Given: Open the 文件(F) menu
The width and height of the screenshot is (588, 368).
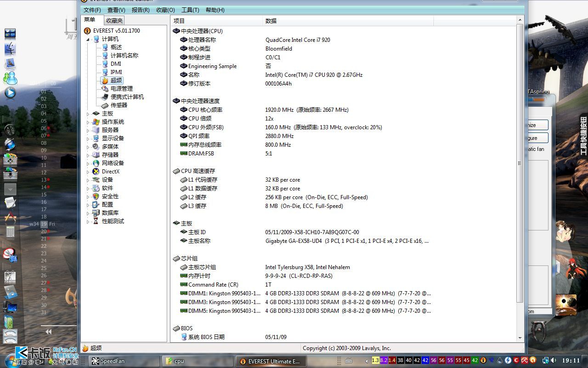Looking at the screenshot, I should pos(92,10).
